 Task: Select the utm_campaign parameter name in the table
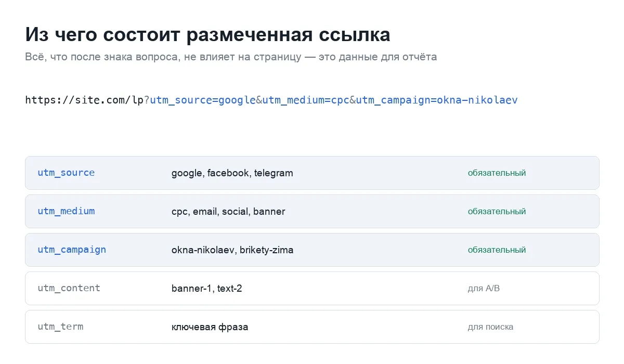72,250
